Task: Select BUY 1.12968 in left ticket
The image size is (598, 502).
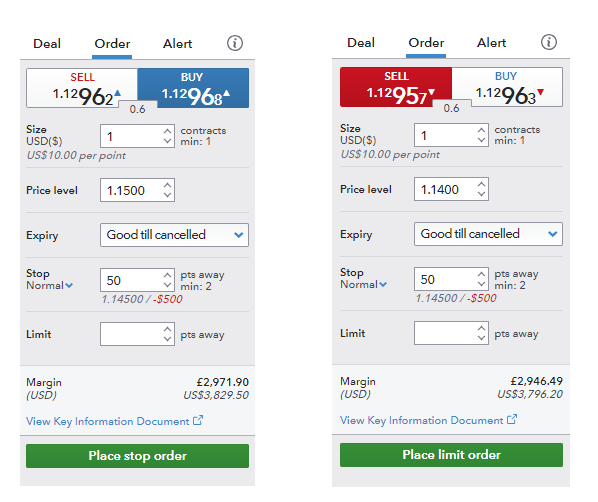Action: coord(193,88)
